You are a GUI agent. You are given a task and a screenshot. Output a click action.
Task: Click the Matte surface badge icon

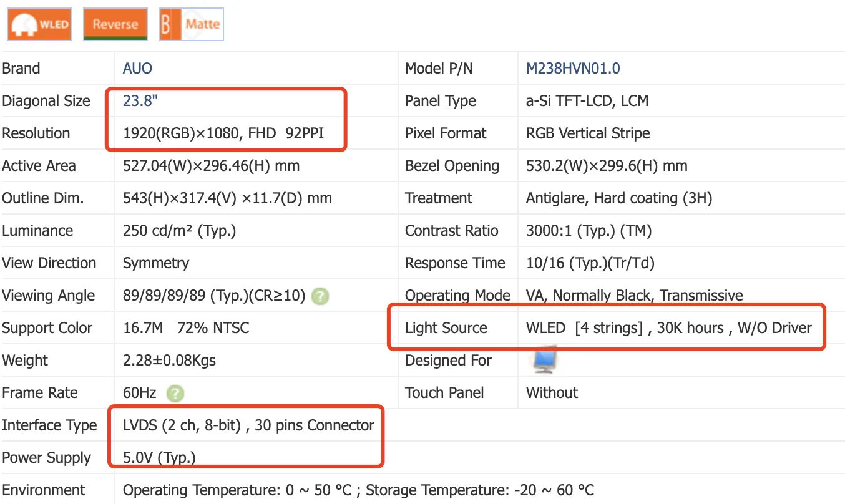click(x=192, y=24)
